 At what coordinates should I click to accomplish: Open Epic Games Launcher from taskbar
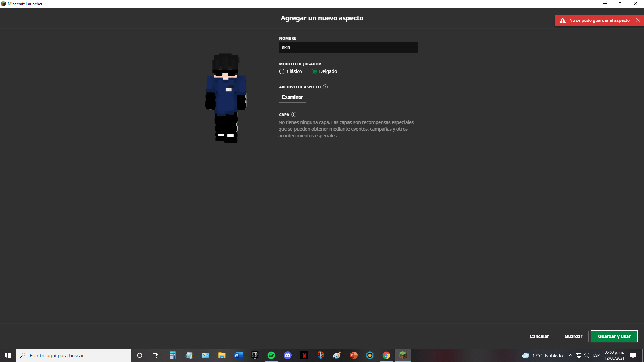point(255,355)
